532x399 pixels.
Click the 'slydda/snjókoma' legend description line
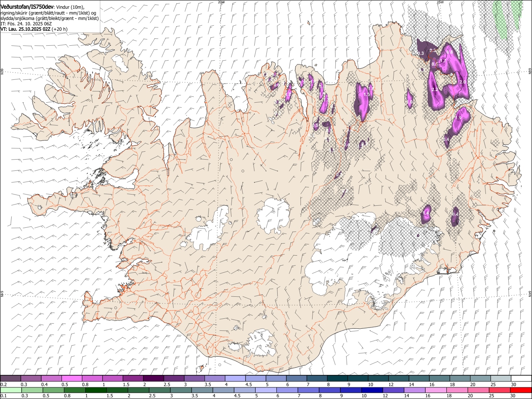pos(49,18)
